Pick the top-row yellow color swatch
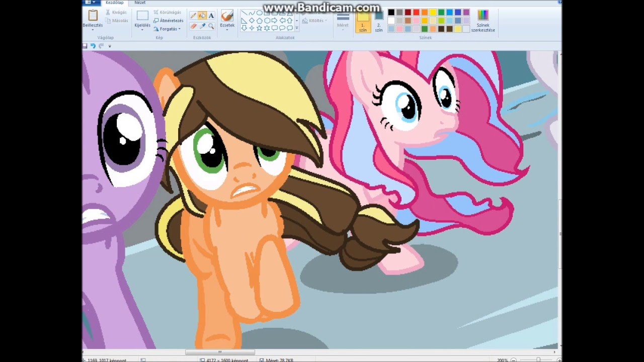Viewport: 644px width, 362px height. pos(433,12)
